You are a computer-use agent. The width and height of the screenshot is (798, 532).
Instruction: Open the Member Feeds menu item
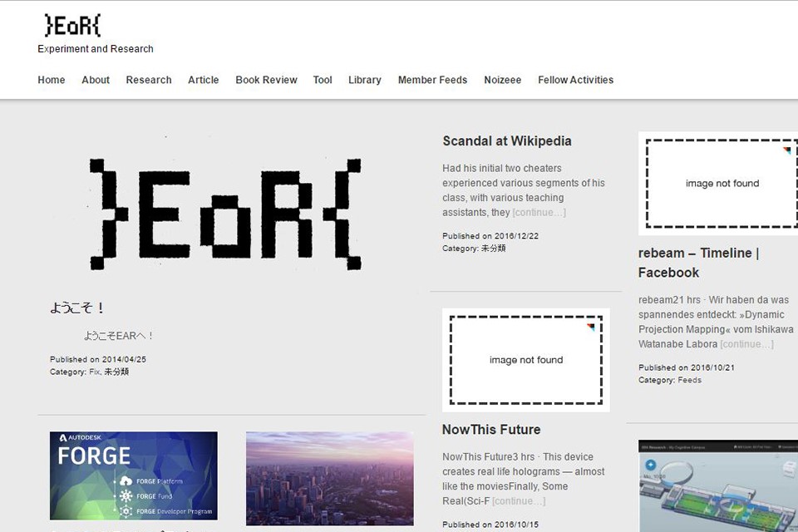[432, 80]
